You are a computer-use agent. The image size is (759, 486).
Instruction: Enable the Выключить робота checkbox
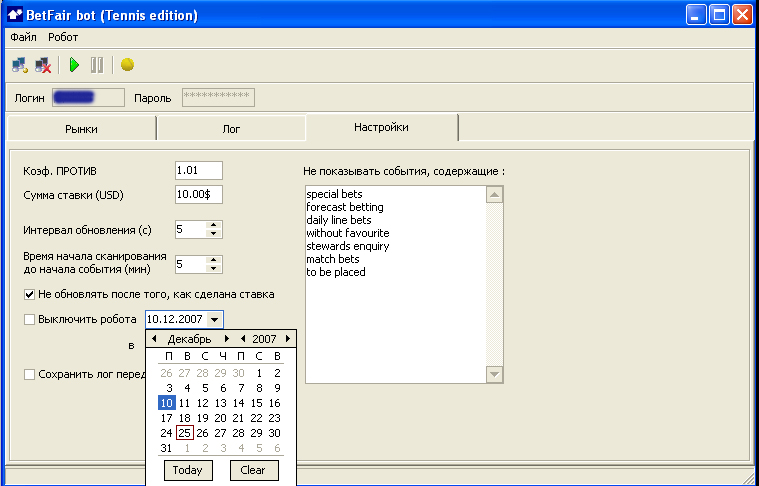30,319
